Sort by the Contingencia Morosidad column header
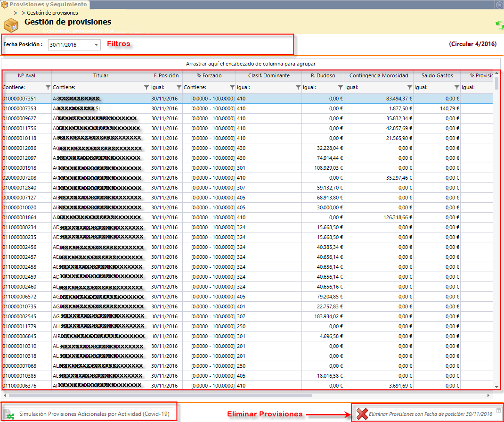The width and height of the screenshot is (504, 422). 379,75
